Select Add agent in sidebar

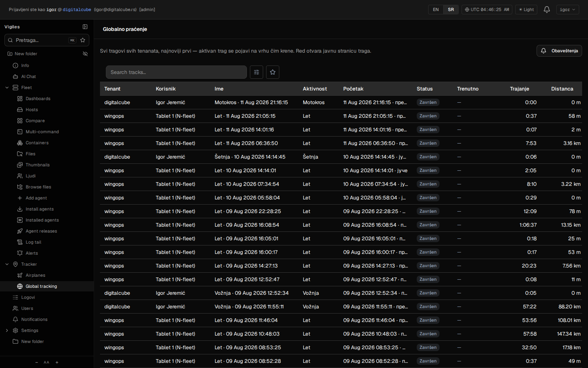[x=36, y=198]
